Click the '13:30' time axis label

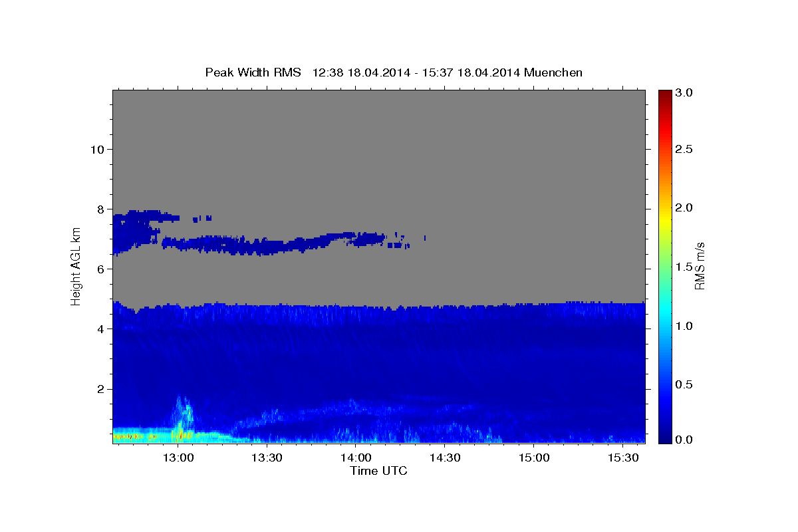pos(267,458)
